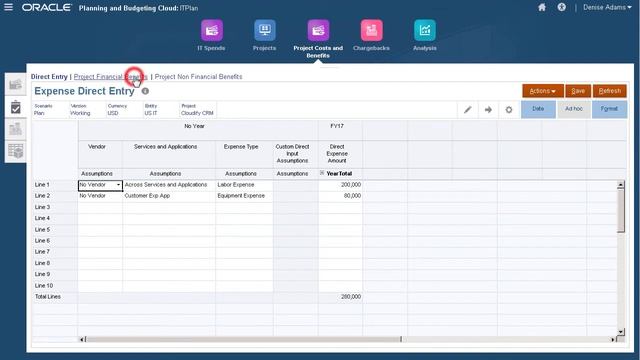Collapse the YearTotal column expander
This screenshot has width=640, height=360.
(322, 173)
